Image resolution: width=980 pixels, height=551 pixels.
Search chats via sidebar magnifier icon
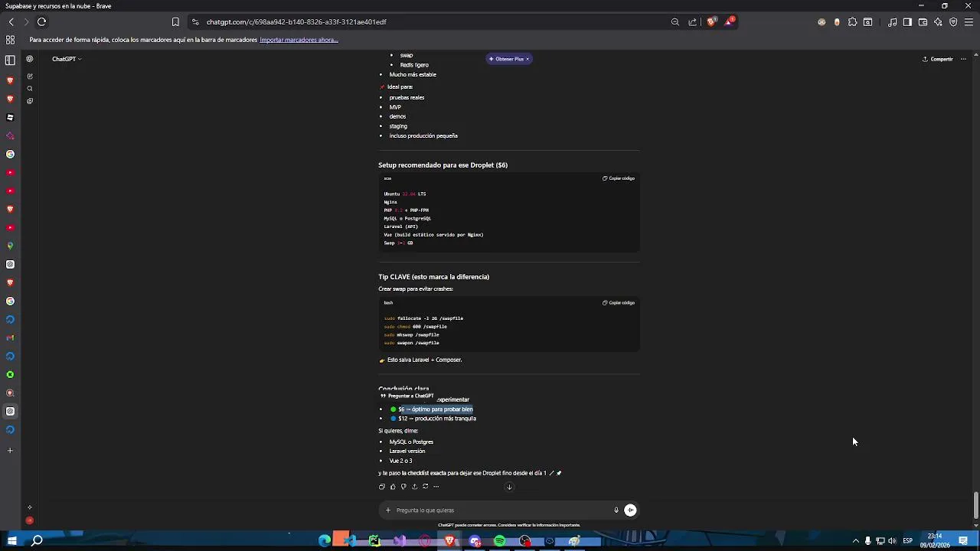click(30, 89)
